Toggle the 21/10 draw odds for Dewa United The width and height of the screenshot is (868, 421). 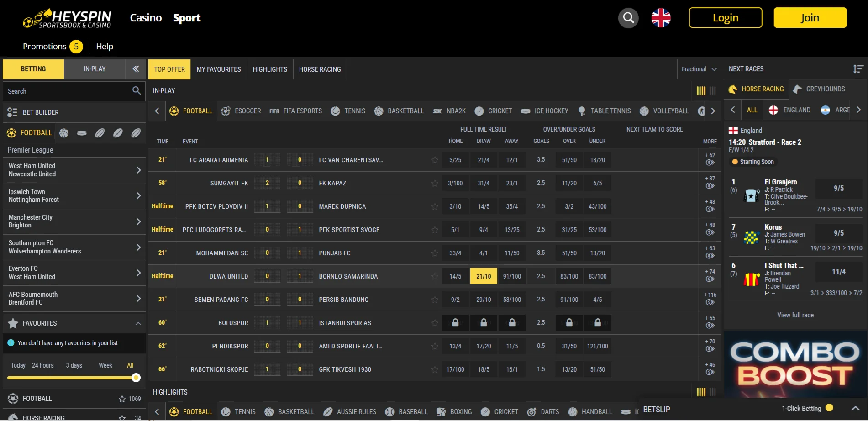(484, 276)
